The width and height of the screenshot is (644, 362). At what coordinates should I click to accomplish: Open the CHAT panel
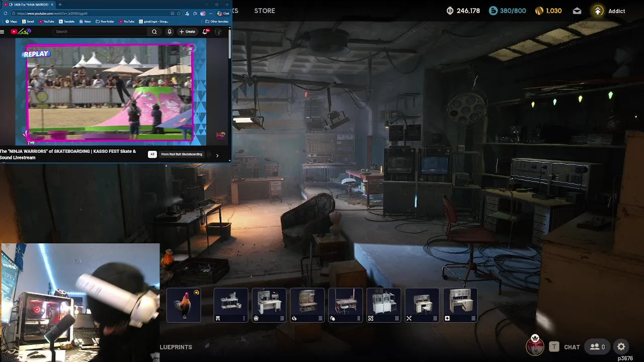point(572,347)
